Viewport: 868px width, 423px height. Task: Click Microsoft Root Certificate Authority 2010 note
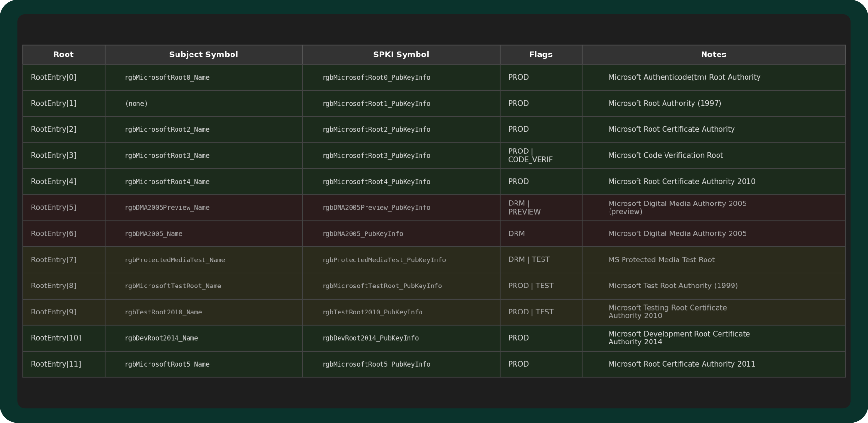682,181
